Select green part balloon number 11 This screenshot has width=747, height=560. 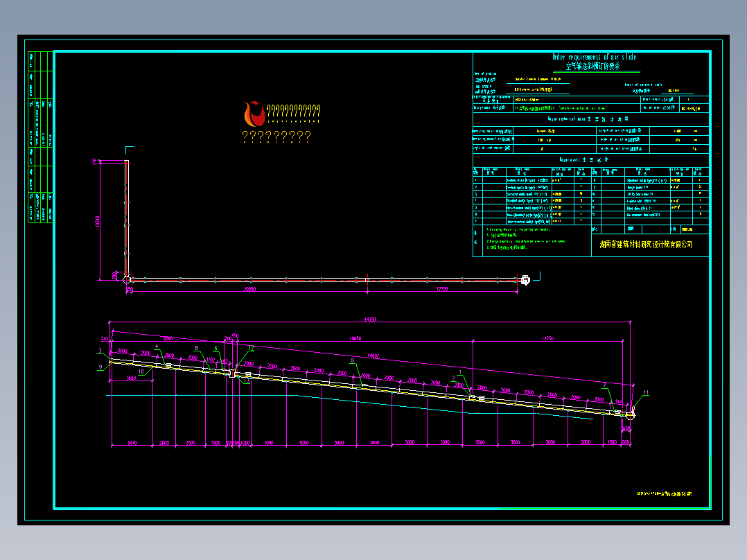pyautogui.click(x=646, y=393)
